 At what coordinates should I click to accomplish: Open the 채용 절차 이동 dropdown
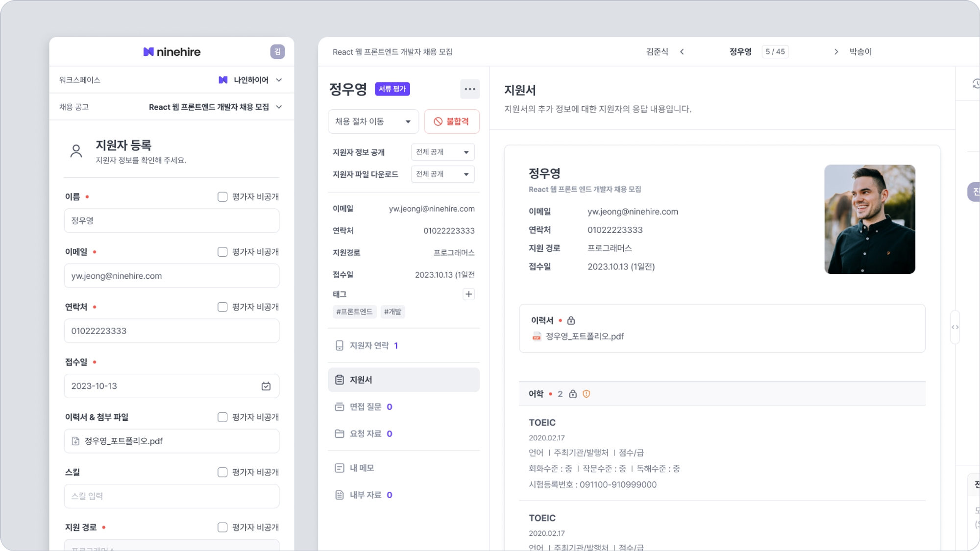(x=373, y=121)
